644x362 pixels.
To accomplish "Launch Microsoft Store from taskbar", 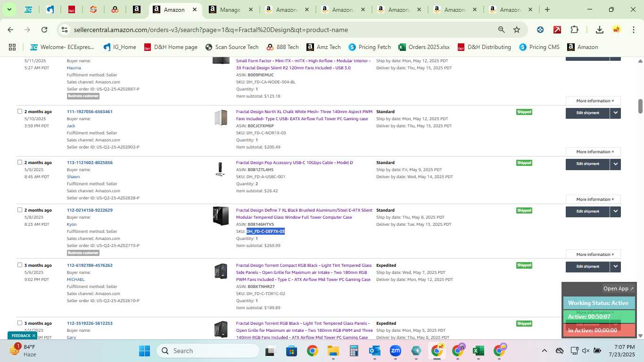I will (x=291, y=351).
